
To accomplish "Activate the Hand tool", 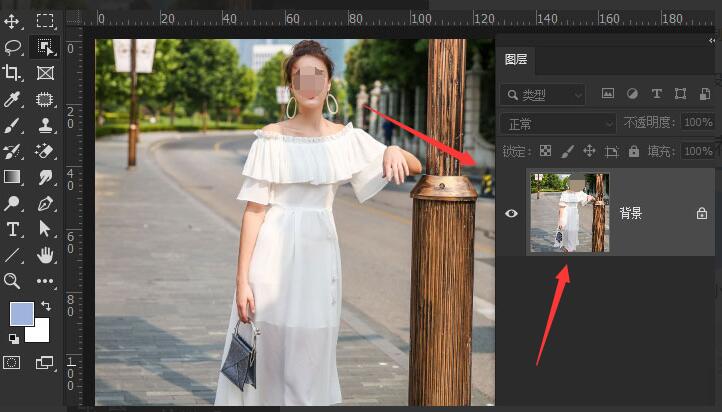I will [45, 255].
